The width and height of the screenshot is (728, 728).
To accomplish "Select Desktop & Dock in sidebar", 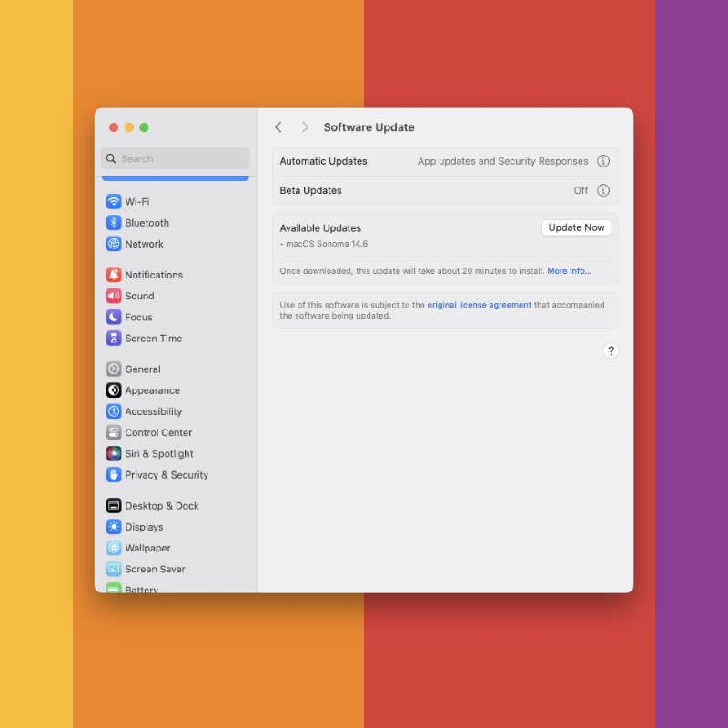I will [x=161, y=506].
